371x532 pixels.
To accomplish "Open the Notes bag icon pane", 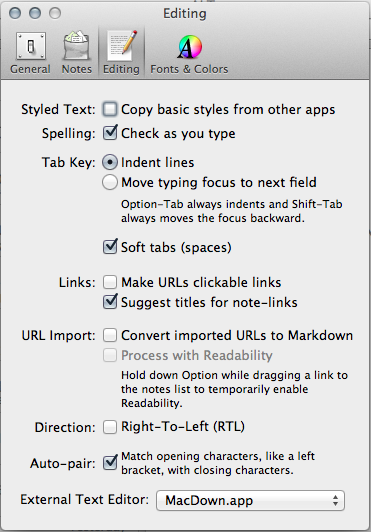I will click(x=77, y=46).
